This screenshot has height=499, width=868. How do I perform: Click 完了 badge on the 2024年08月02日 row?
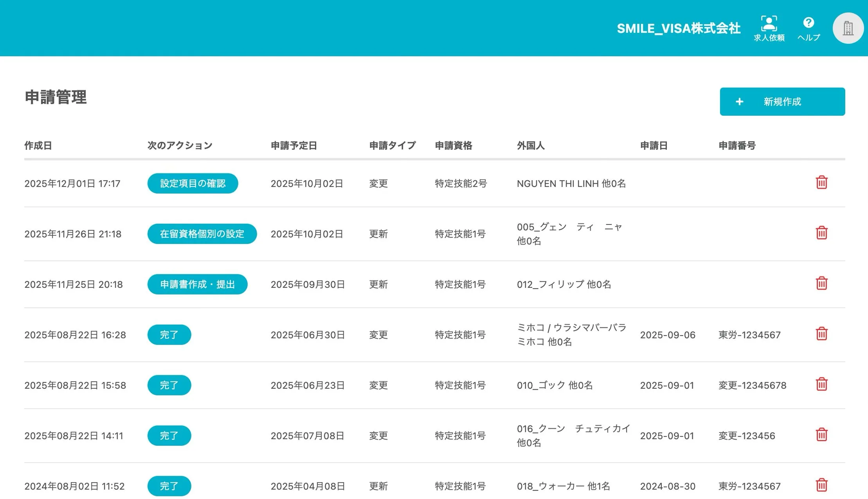pyautogui.click(x=169, y=486)
